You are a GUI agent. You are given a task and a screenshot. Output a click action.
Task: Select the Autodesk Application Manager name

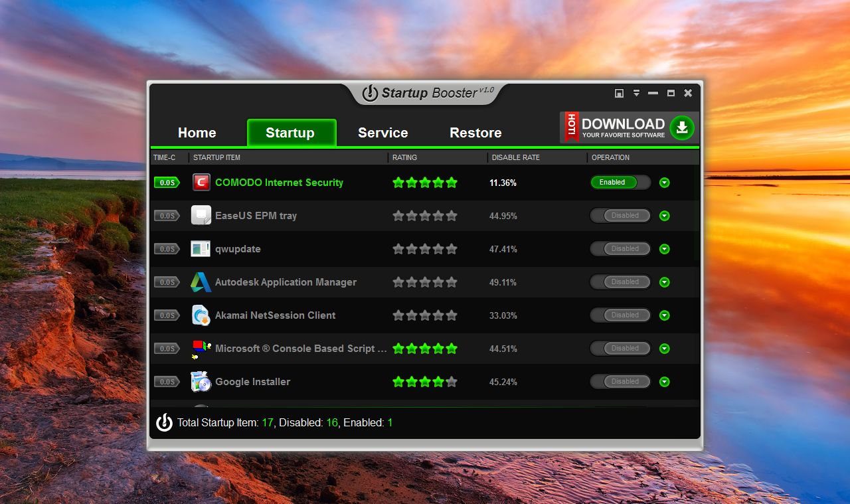click(286, 282)
